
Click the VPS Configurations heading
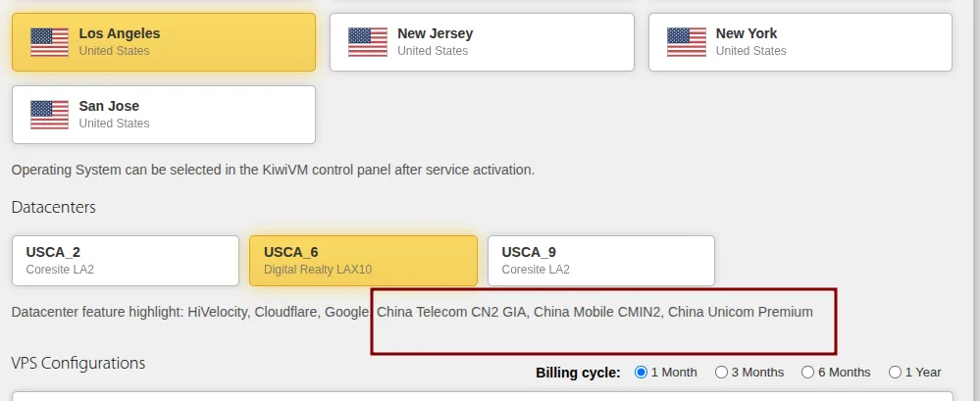(78, 363)
